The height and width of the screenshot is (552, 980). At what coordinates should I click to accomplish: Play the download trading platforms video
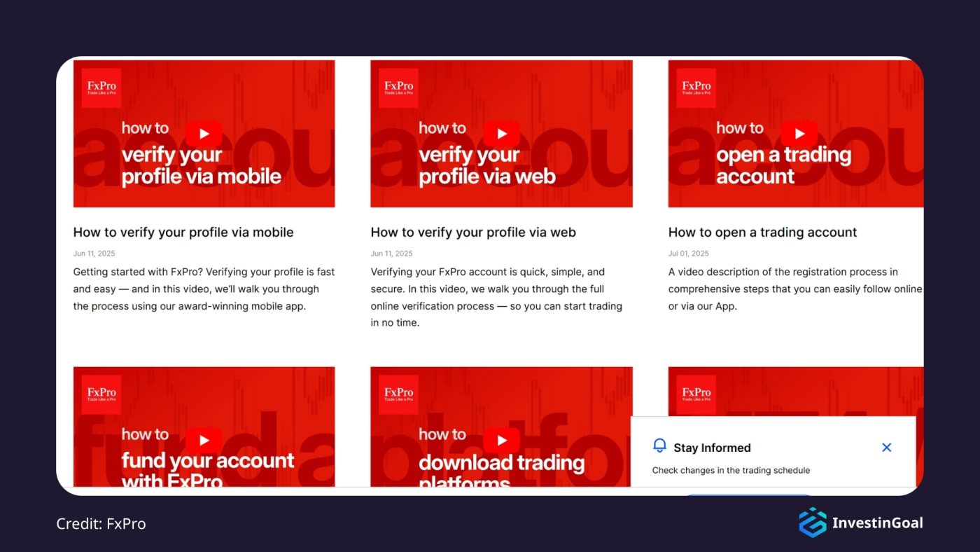tap(501, 440)
